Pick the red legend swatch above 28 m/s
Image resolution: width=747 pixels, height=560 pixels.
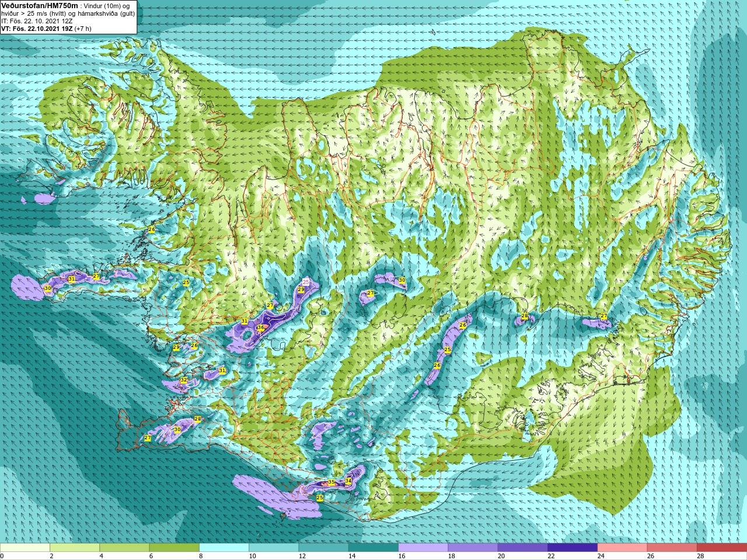[722, 548]
